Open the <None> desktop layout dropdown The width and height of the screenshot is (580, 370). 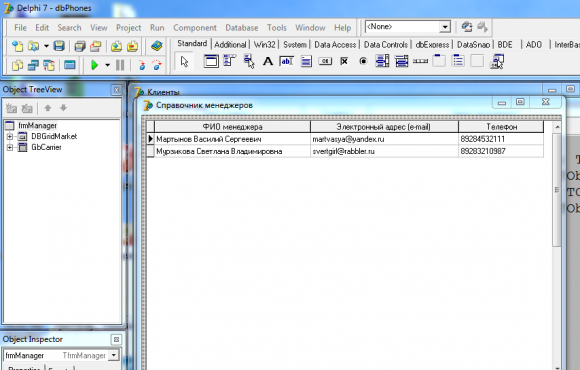point(445,27)
